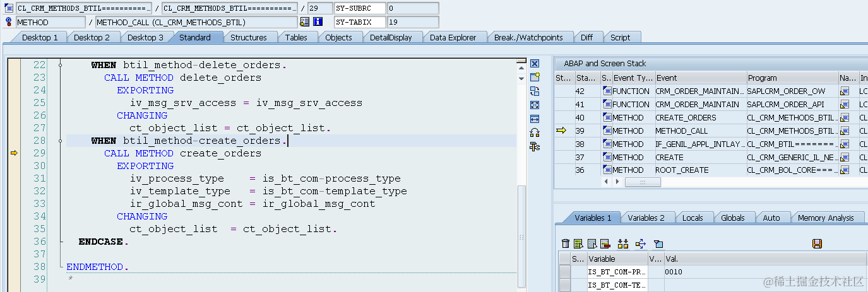Switch to Variables 2 tab
This screenshot has height=292, width=868.
pyautogui.click(x=646, y=218)
